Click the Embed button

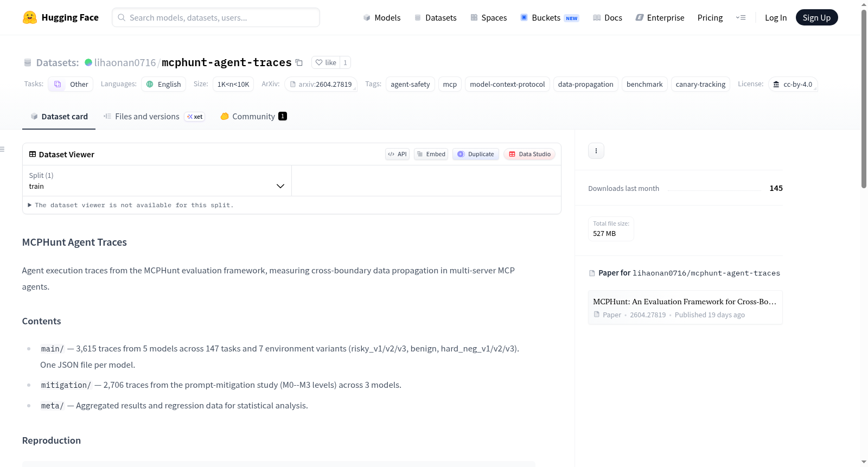coord(431,154)
